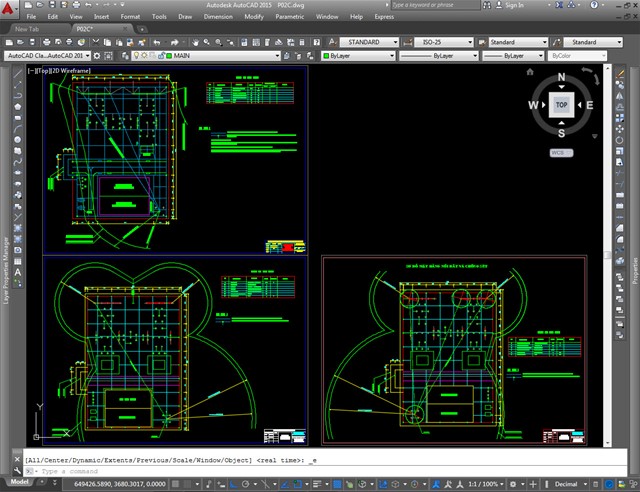
Task: Toggle Ortho mode in status bar
Action: tap(233, 484)
